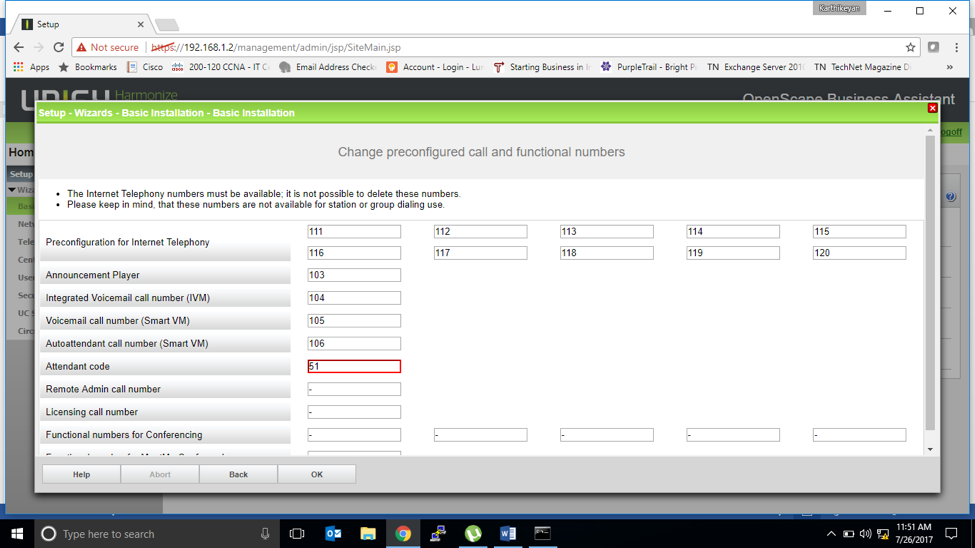This screenshot has width=975, height=548.
Task: Reload the Setup page
Action: point(58,47)
